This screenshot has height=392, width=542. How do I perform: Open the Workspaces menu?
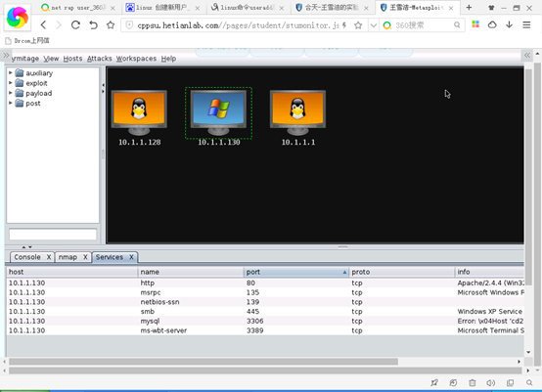coord(136,59)
